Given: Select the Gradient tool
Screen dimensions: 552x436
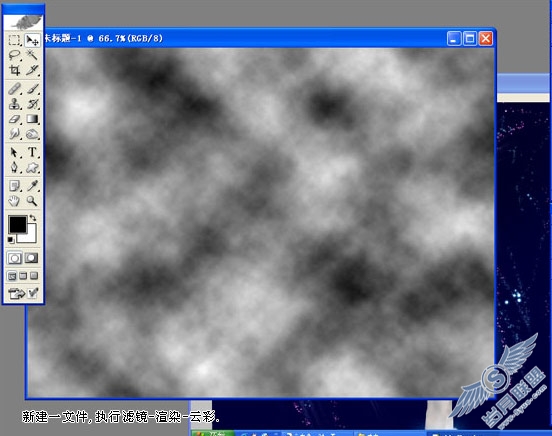Looking at the screenshot, I should coord(32,119).
